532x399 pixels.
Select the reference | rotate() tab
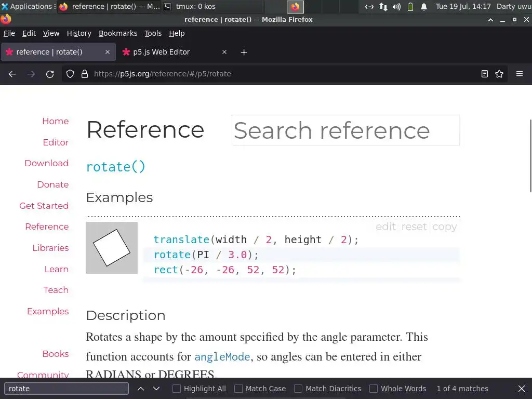(58, 52)
